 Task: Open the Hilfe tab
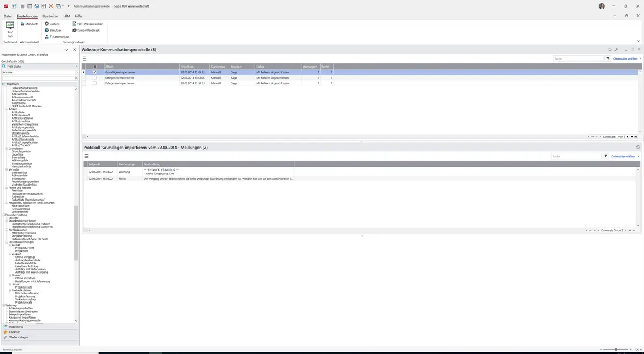pyautogui.click(x=78, y=16)
